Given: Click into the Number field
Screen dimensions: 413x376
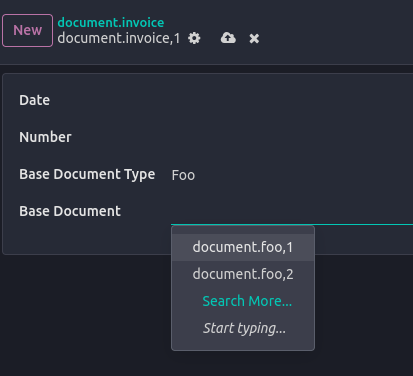Looking at the screenshot, I should pos(292,138).
